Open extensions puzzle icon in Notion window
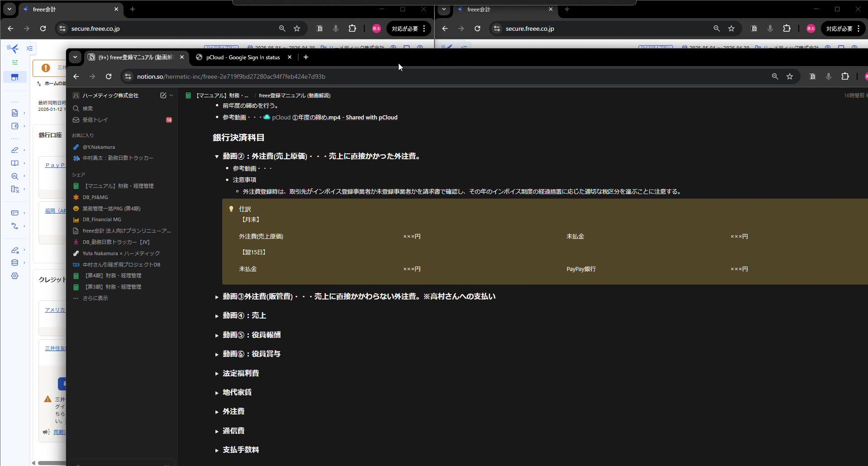The width and height of the screenshot is (868, 466). click(845, 76)
